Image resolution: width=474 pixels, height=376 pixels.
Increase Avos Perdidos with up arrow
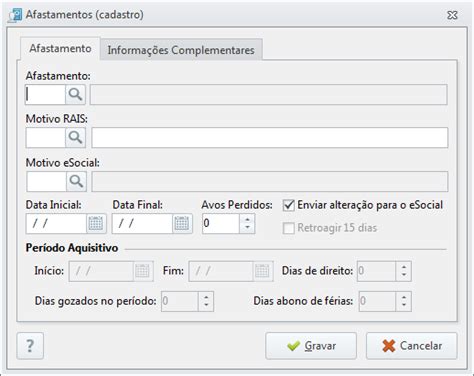point(247,219)
